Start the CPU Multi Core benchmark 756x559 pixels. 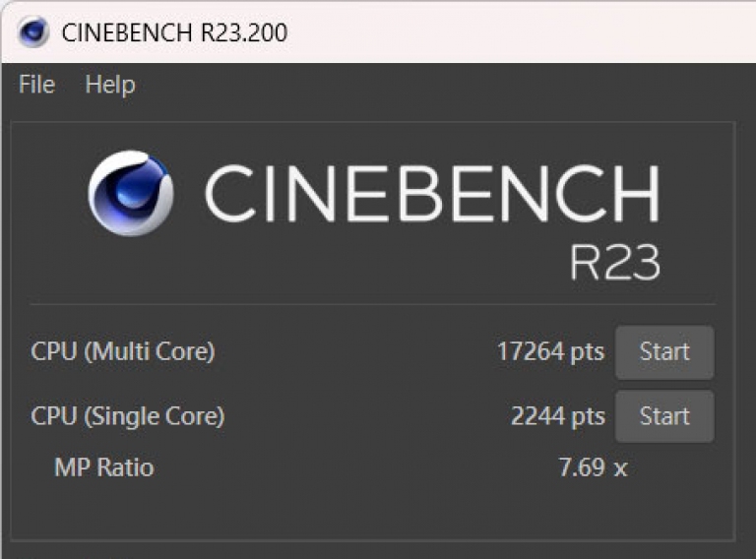tap(664, 351)
